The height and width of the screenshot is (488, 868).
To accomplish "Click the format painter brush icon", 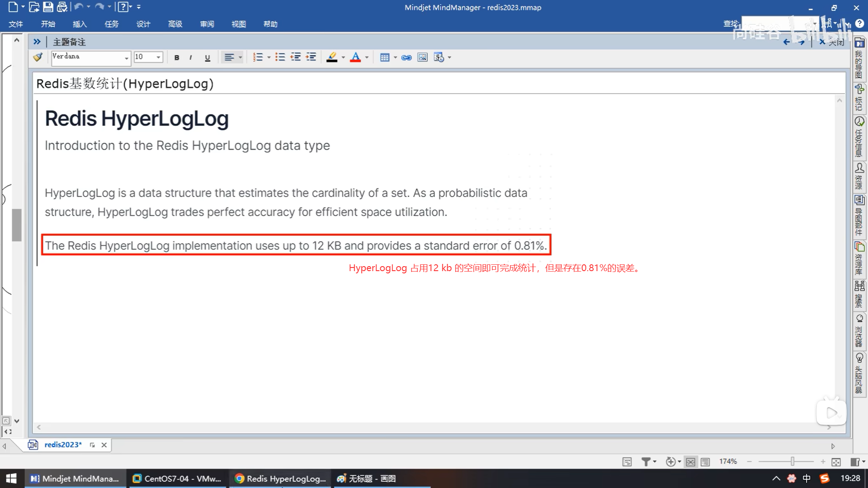I will [x=38, y=57].
